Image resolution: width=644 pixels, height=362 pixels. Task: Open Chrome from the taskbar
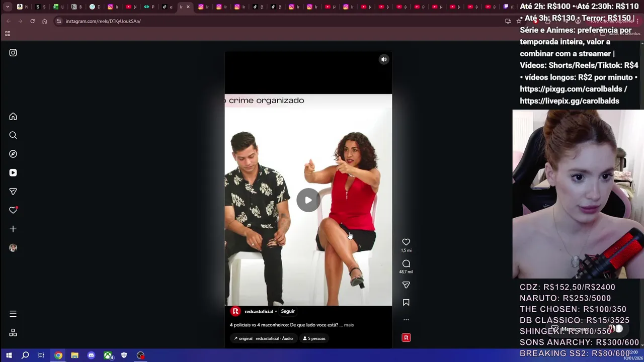(x=58, y=355)
